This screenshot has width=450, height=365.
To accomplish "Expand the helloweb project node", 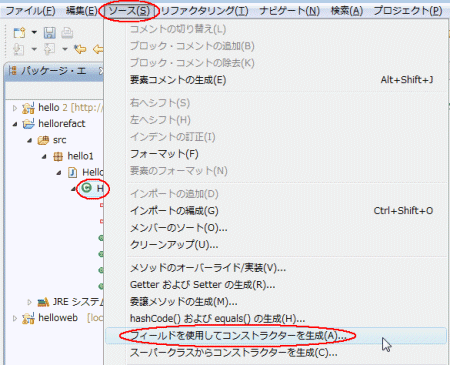I will (15, 318).
